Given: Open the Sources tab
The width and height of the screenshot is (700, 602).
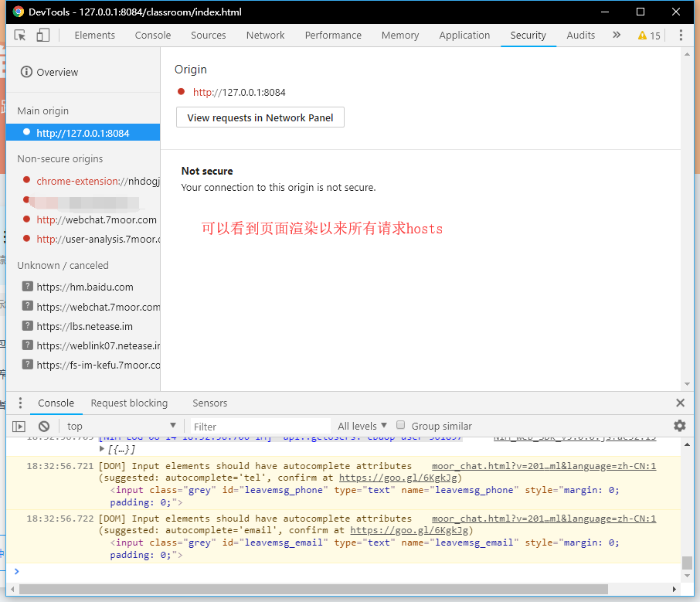Looking at the screenshot, I should (x=209, y=36).
